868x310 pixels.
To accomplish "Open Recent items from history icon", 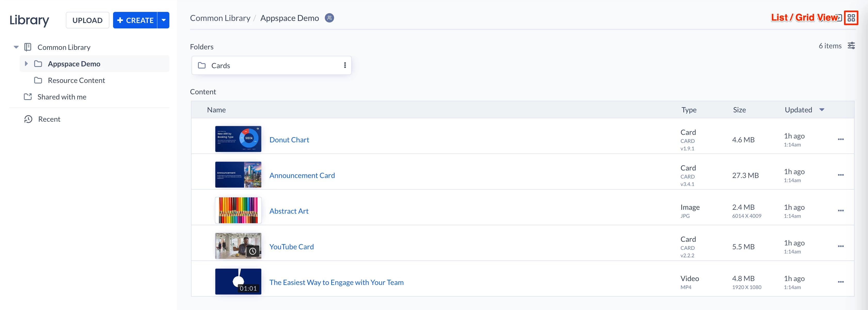I will [x=28, y=119].
